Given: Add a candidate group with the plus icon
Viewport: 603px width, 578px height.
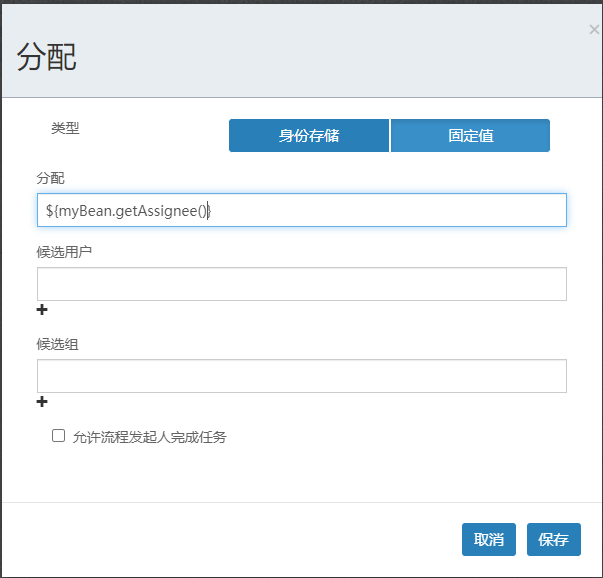Looking at the screenshot, I should tap(42, 402).
